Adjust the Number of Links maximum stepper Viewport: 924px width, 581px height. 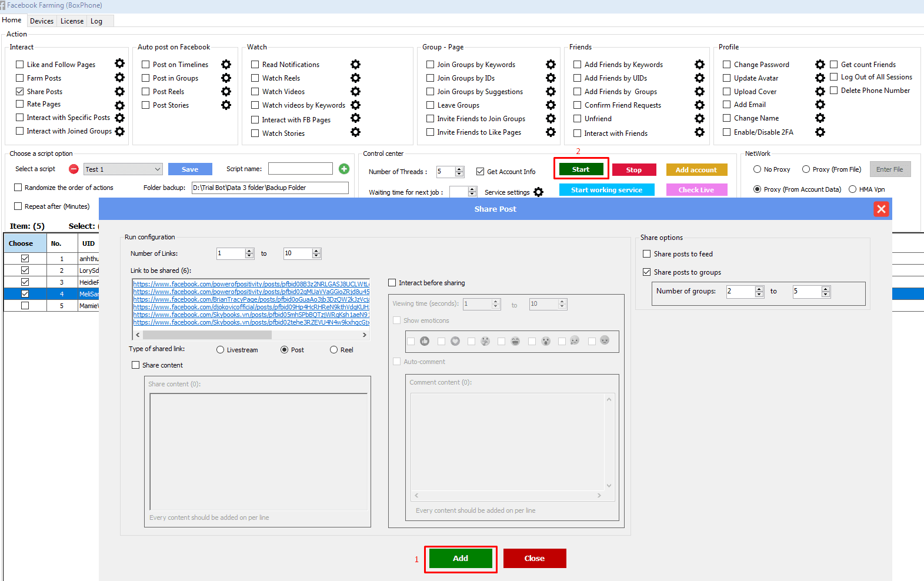tap(316, 253)
